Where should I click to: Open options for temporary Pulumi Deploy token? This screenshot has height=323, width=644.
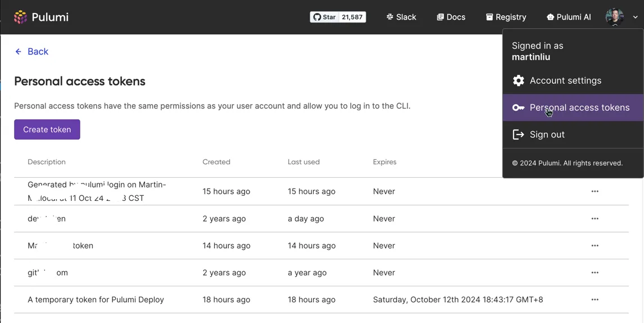595,299
